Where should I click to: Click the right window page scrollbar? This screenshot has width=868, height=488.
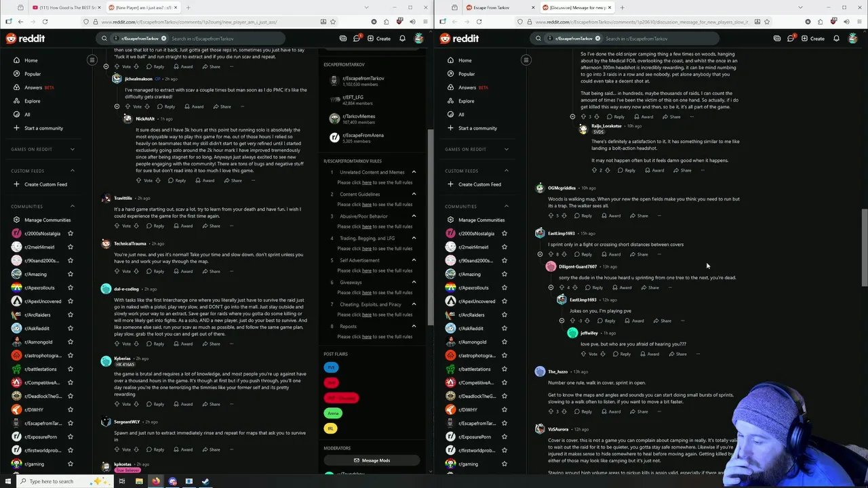864,247
